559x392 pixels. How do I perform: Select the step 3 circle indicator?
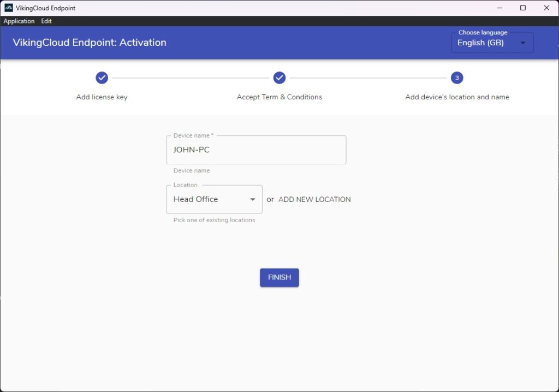pyautogui.click(x=457, y=78)
